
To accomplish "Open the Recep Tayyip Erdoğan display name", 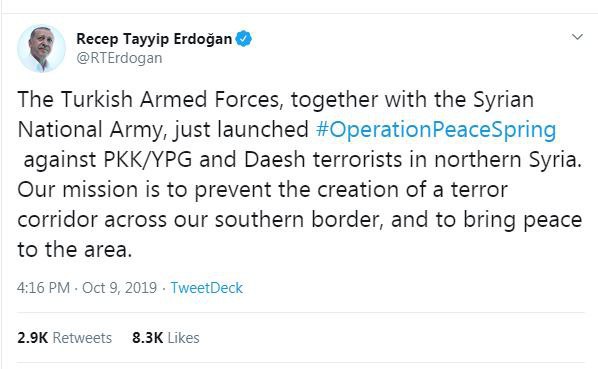I will 154,39.
